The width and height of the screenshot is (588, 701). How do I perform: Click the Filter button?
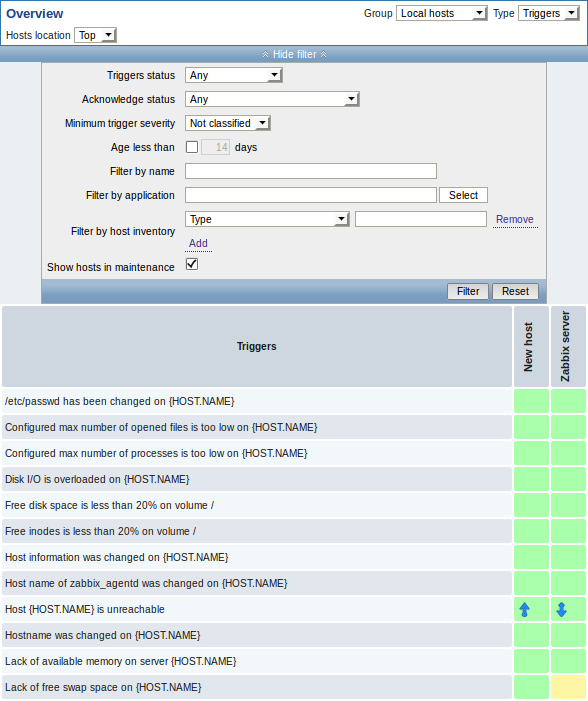coord(468,291)
